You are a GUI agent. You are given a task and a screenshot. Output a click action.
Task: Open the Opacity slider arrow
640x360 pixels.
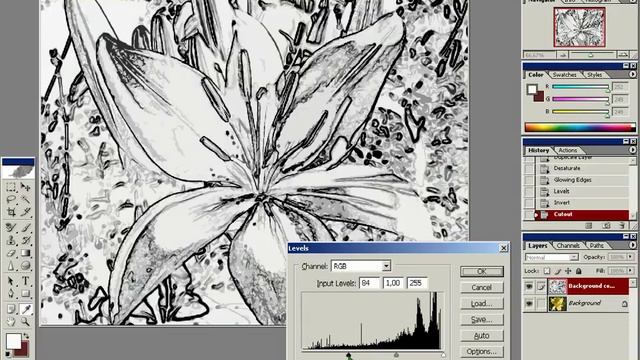point(631,257)
